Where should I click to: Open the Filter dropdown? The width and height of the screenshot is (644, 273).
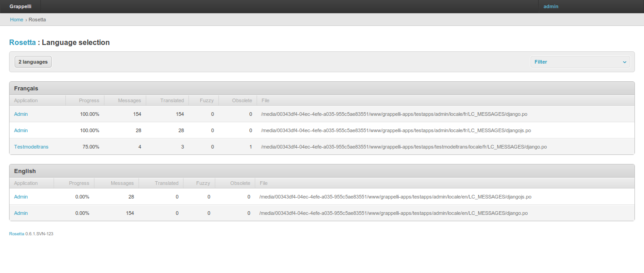click(x=580, y=62)
